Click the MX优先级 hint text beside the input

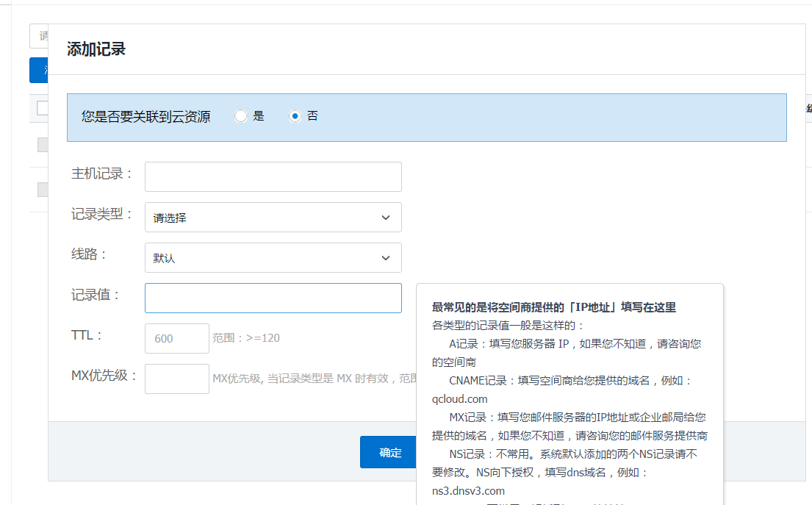coord(315,379)
